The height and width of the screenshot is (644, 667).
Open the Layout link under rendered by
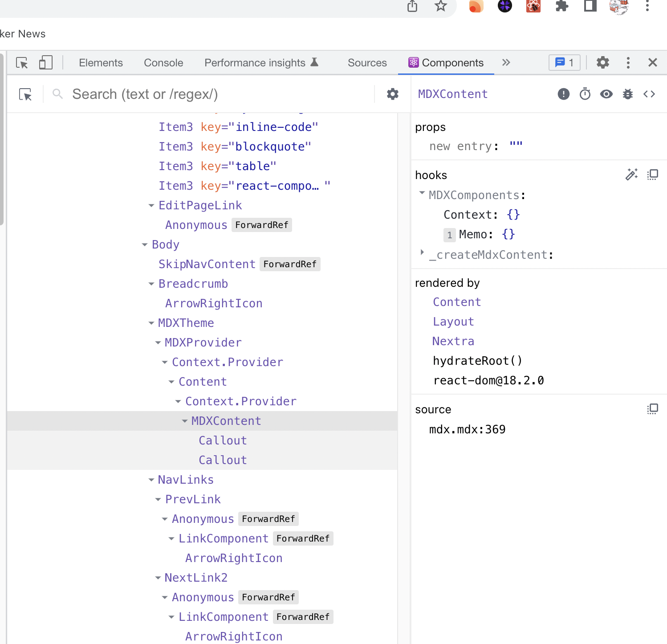pos(453,321)
